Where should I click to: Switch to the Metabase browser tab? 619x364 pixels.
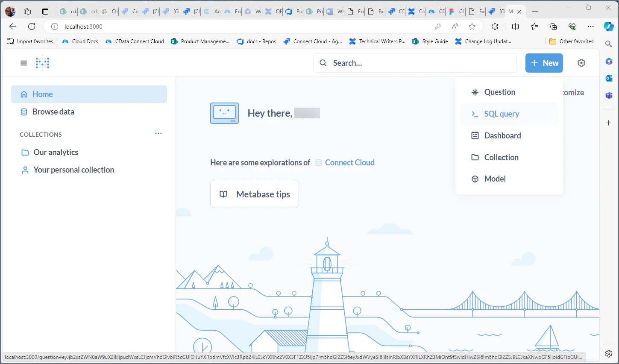[510, 12]
